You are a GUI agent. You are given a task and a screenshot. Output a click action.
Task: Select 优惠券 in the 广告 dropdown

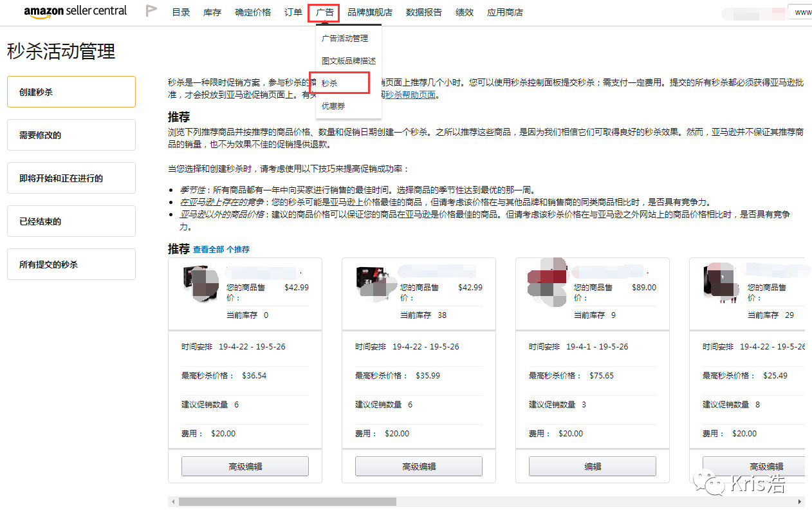click(332, 106)
